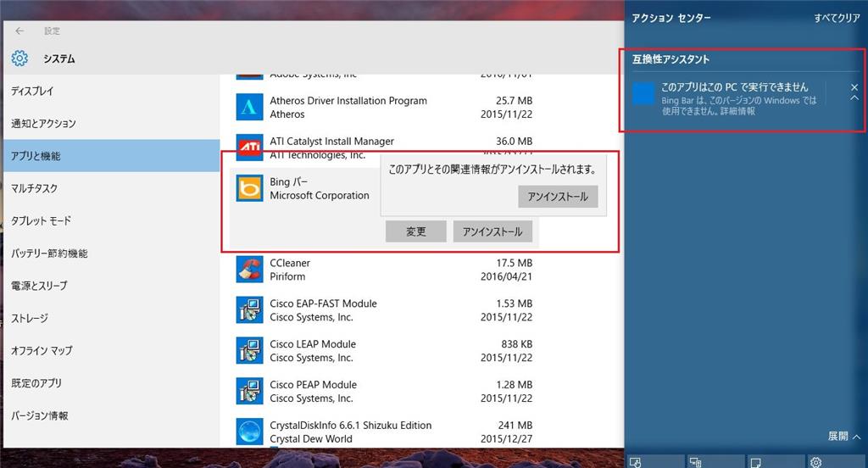The height and width of the screenshot is (468, 868).
Task: Select ディスプレイ in the sidebar
Action: click(x=111, y=91)
